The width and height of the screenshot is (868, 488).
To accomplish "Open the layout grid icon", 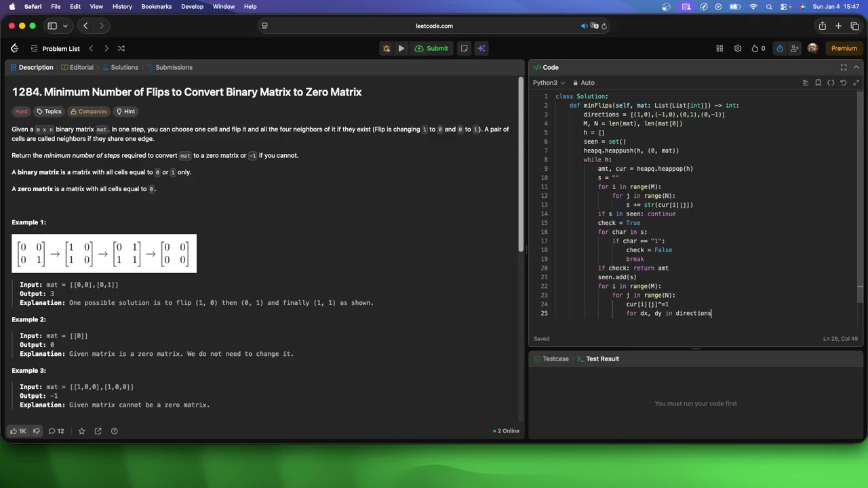I will [x=719, y=48].
